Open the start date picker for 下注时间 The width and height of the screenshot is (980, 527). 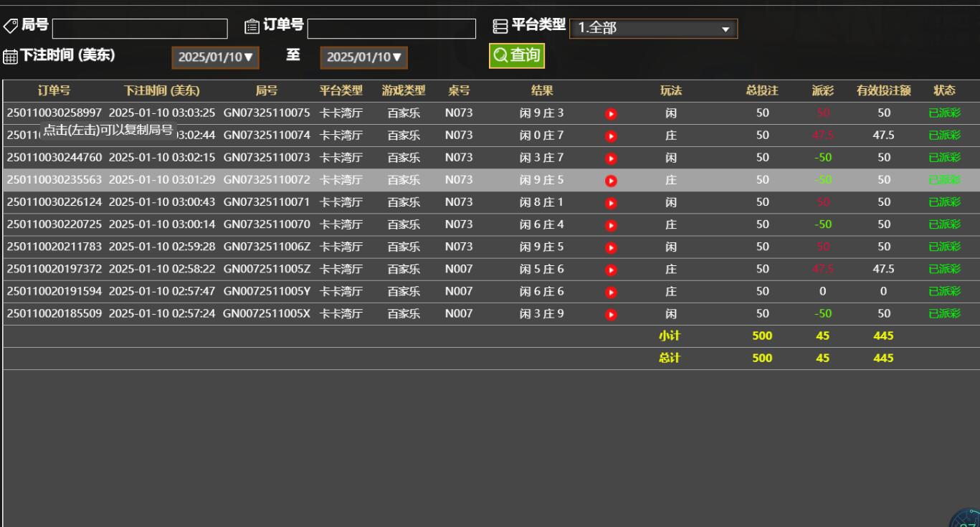(x=215, y=57)
